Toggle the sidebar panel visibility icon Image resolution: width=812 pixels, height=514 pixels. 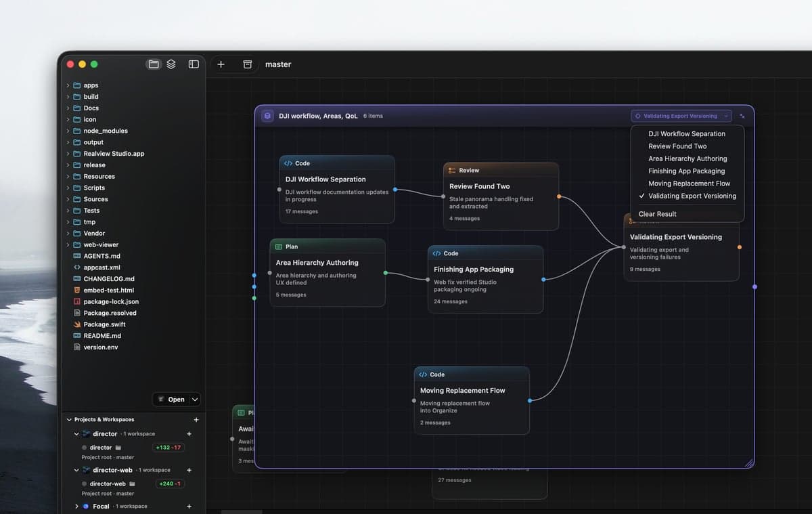pyautogui.click(x=194, y=64)
